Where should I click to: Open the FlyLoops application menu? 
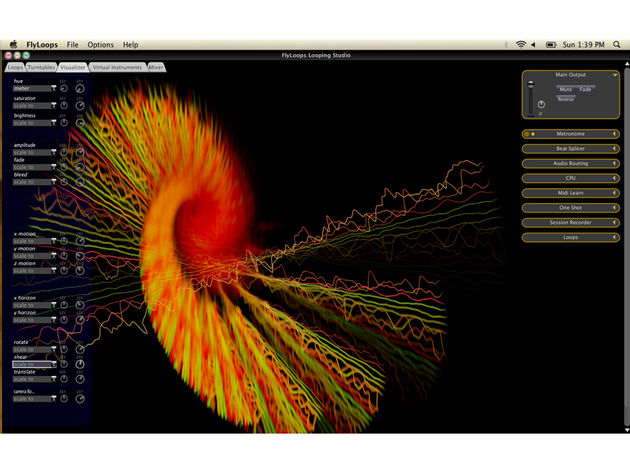click(x=42, y=45)
